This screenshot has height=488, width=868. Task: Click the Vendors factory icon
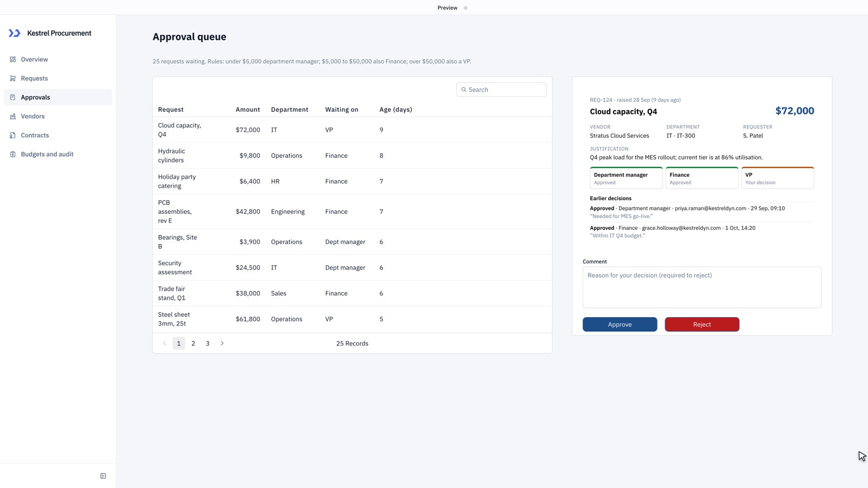coord(12,116)
